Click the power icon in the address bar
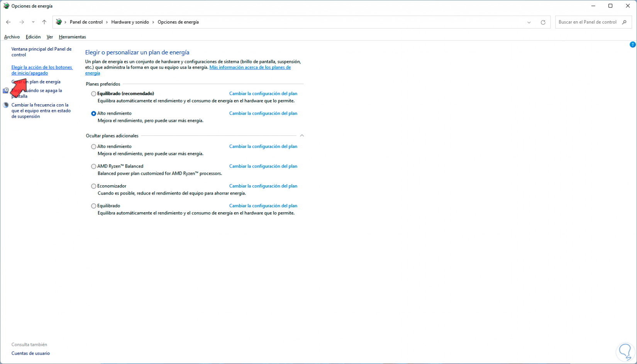The width and height of the screenshot is (637, 364). pos(59,22)
